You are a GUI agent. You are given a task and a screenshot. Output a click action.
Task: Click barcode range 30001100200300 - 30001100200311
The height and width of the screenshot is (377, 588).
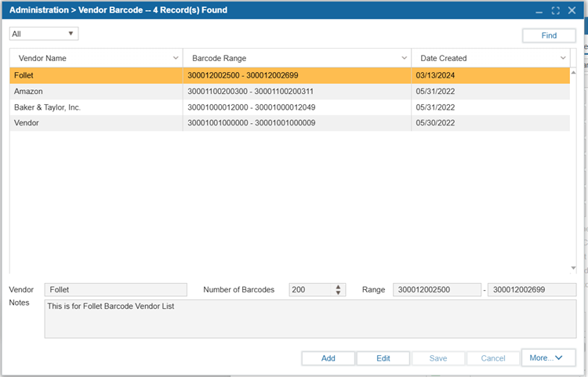[250, 92]
